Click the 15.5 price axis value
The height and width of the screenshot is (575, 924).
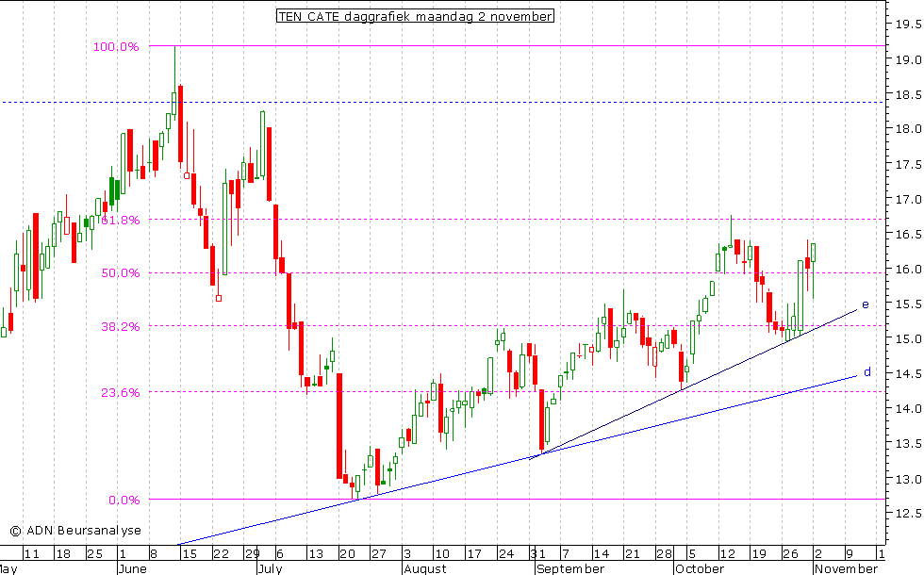pyautogui.click(x=908, y=304)
